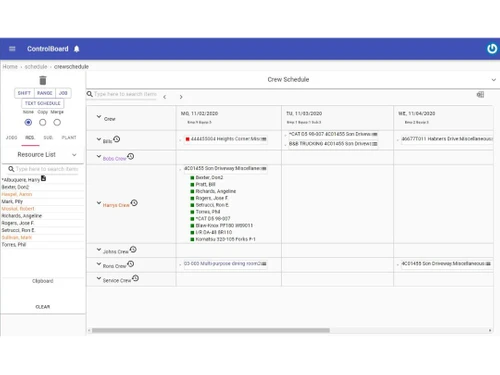Click the horizontal scrollbar thumb
Image resolution: width=500 pixels, height=375 pixels.
tap(211, 330)
